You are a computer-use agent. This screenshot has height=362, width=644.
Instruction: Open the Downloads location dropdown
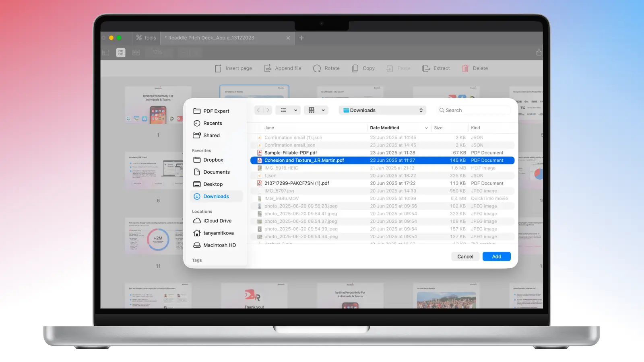383,110
